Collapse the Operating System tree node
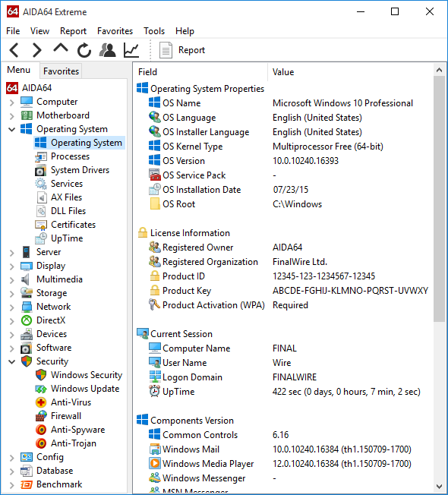This screenshot has width=448, height=495. (x=11, y=129)
